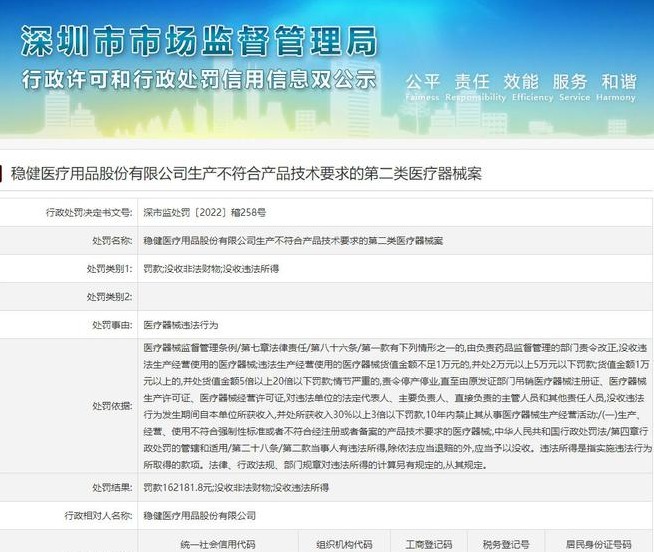The image size is (654, 552).
Task: Select the 行政处罚决定书文号 label
Action: coord(89,212)
